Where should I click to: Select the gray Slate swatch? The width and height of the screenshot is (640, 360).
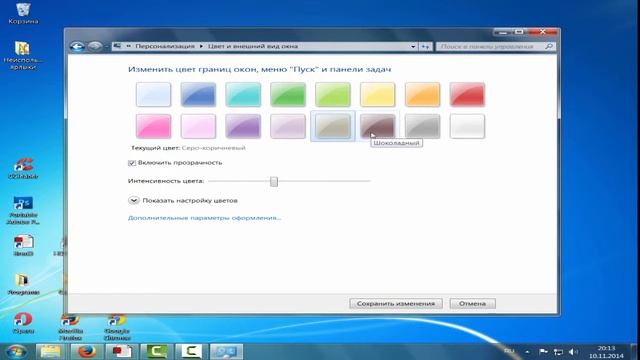(423, 126)
